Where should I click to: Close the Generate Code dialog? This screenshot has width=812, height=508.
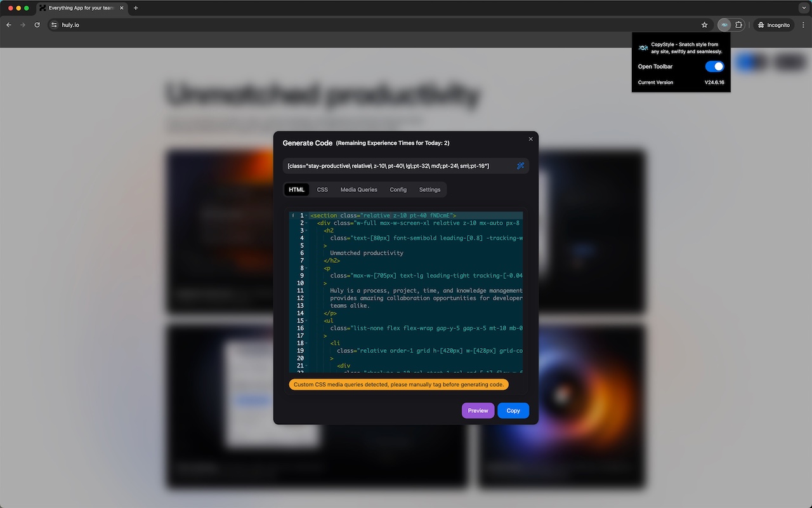(x=531, y=139)
